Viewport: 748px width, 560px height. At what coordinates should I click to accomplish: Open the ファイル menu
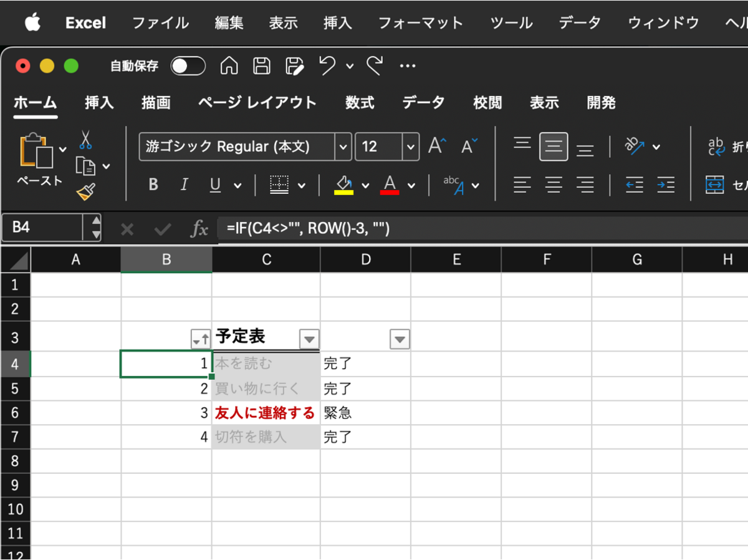point(161,23)
